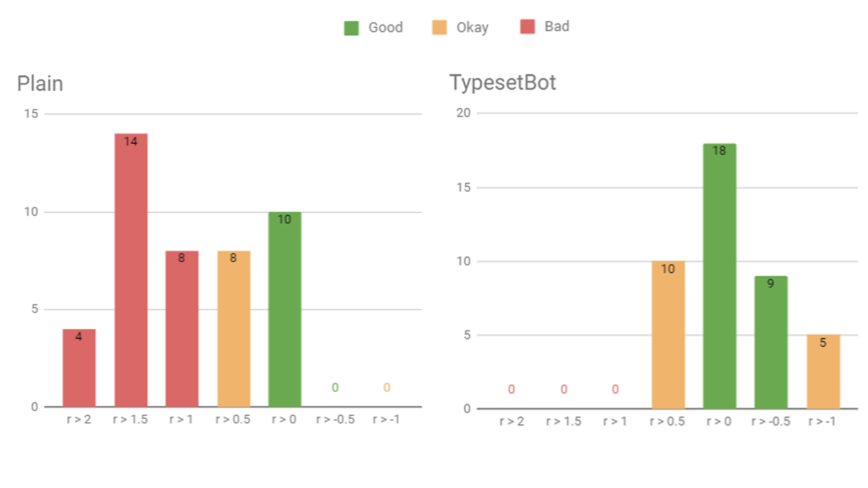Click the red Bad legend swatch
Screen dimensions: 868x488
tap(528, 27)
